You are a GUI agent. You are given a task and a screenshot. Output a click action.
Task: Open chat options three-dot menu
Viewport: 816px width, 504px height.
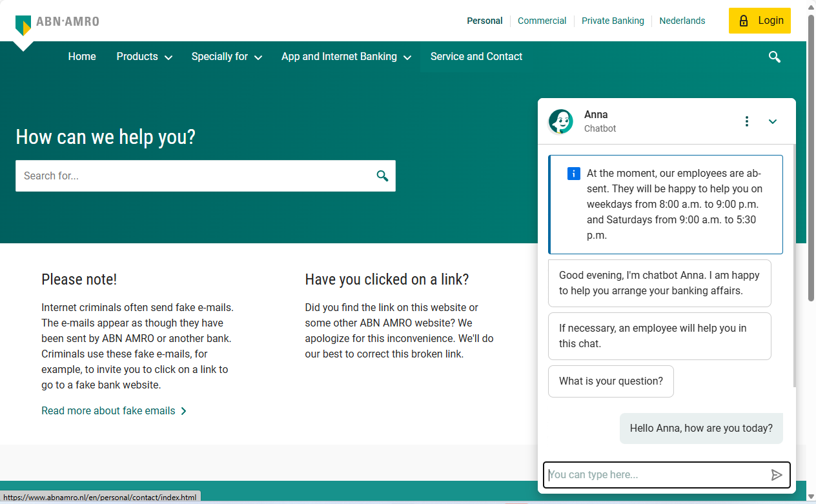(747, 121)
